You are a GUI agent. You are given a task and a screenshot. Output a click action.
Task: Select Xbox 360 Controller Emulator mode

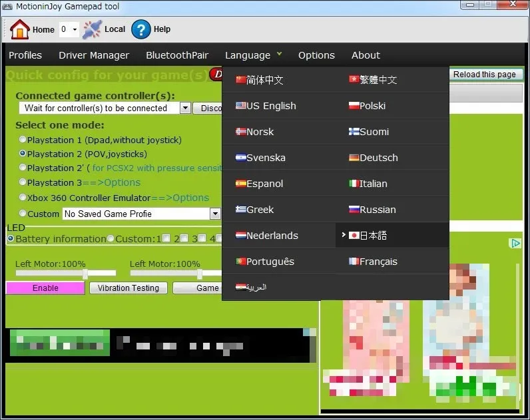23,197
